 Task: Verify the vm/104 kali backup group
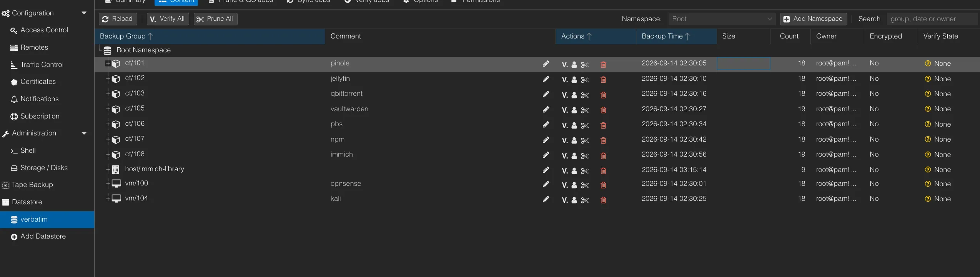[564, 200]
